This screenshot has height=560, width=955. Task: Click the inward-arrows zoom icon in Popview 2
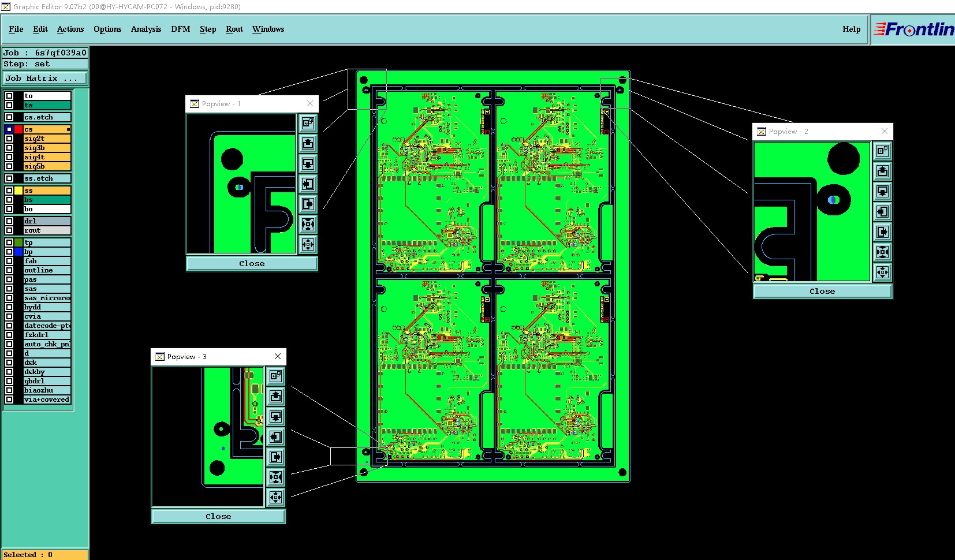882,252
